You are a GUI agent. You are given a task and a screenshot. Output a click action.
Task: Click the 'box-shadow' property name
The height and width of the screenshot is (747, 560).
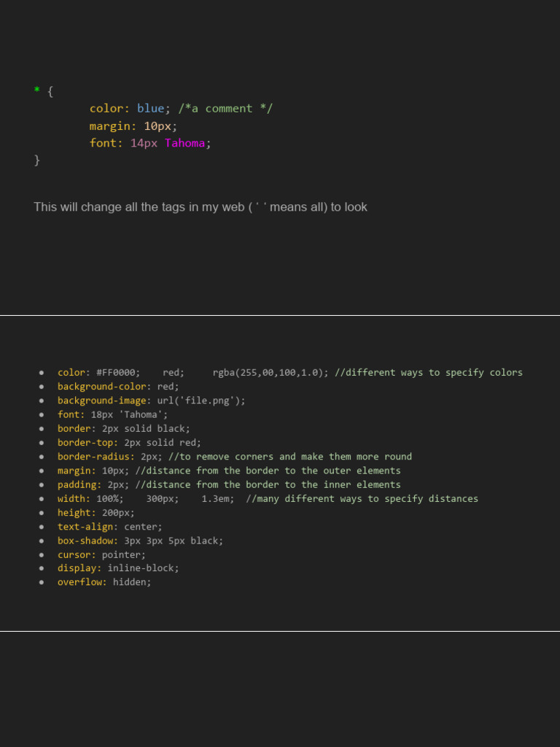pos(86,541)
